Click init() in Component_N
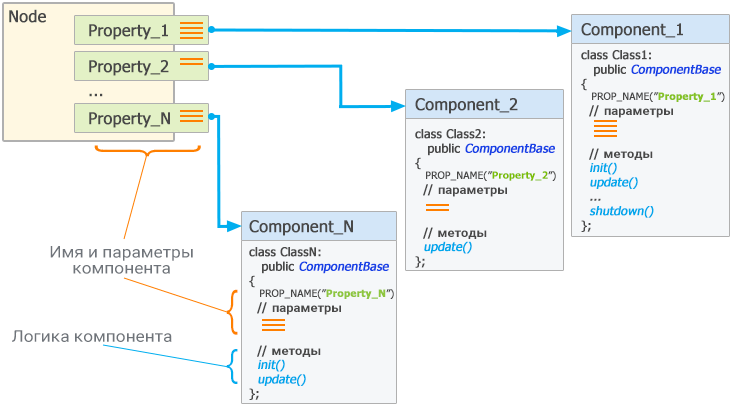The height and width of the screenshot is (406, 734). [x=271, y=365]
